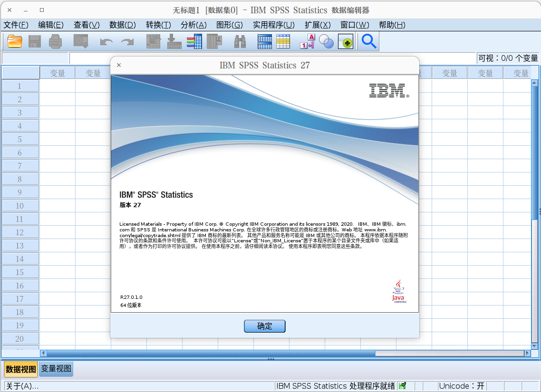541x392 pixels.
Task: Select row header 1
Action: pyautogui.click(x=20, y=86)
